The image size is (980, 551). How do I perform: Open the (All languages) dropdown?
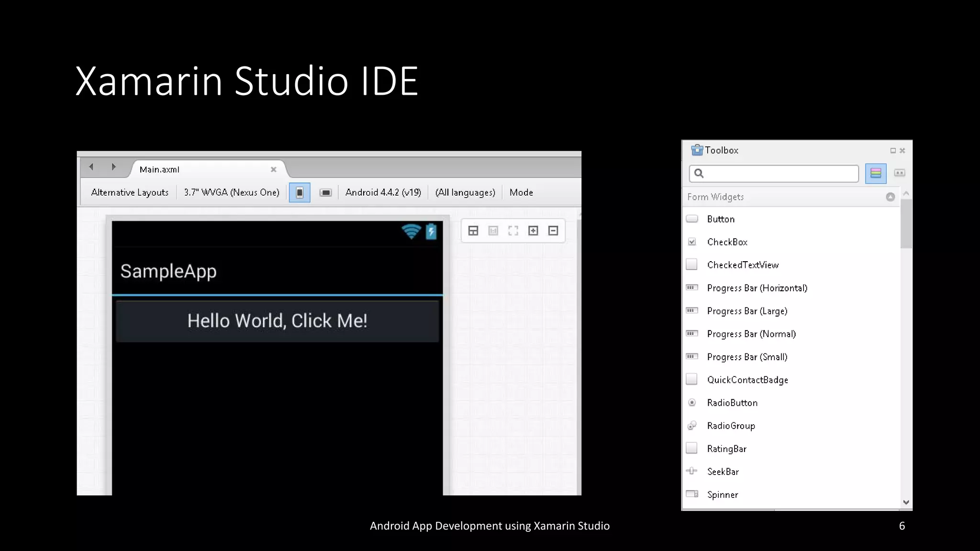point(465,192)
